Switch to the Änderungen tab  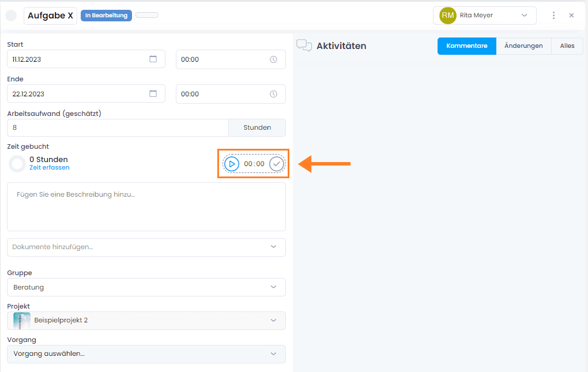tap(523, 46)
